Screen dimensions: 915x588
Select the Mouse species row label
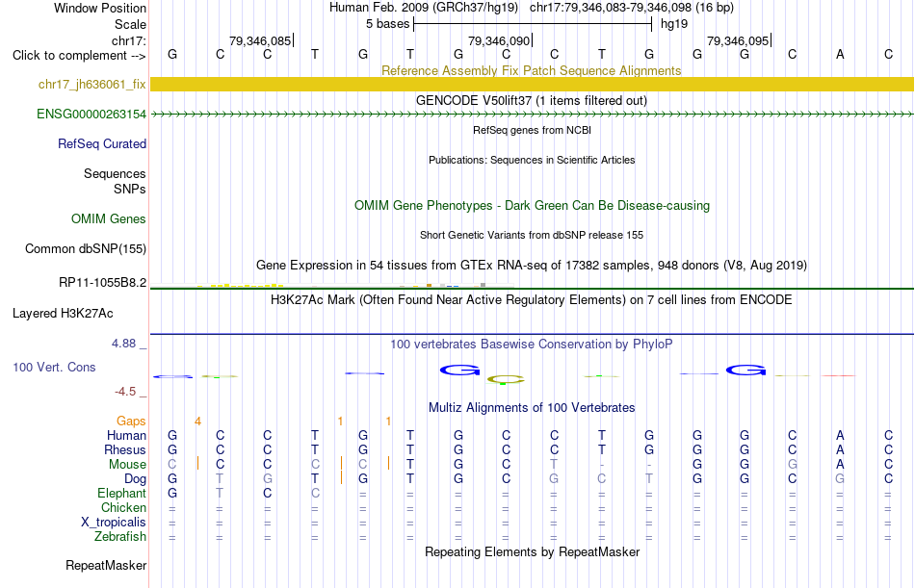pos(127,464)
